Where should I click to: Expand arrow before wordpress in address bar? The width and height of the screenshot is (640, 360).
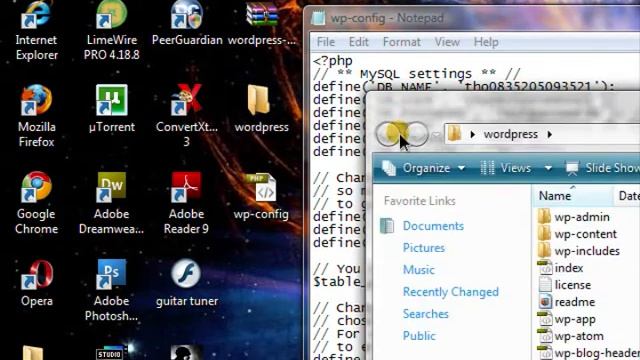click(473, 134)
